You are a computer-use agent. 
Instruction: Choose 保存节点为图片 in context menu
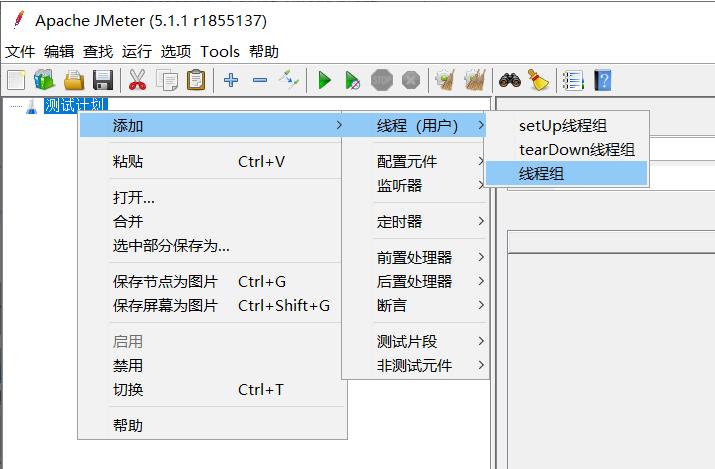coord(211,281)
